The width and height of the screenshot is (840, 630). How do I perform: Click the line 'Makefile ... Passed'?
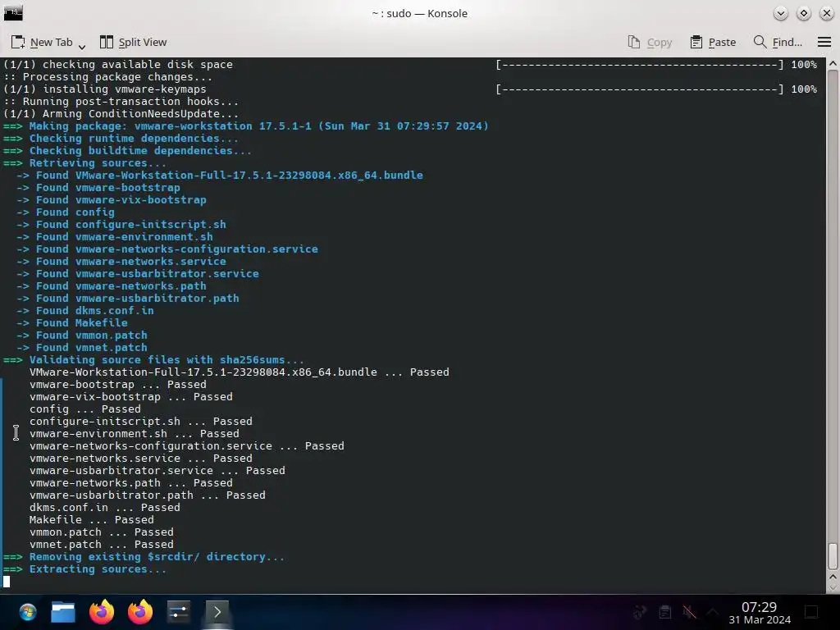coord(92,519)
